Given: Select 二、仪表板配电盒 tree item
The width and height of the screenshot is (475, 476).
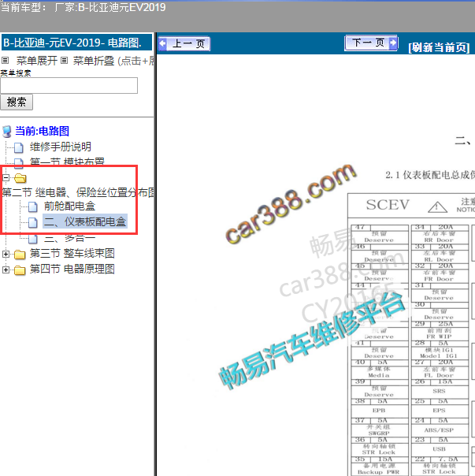Looking at the screenshot, I should coord(84,221).
